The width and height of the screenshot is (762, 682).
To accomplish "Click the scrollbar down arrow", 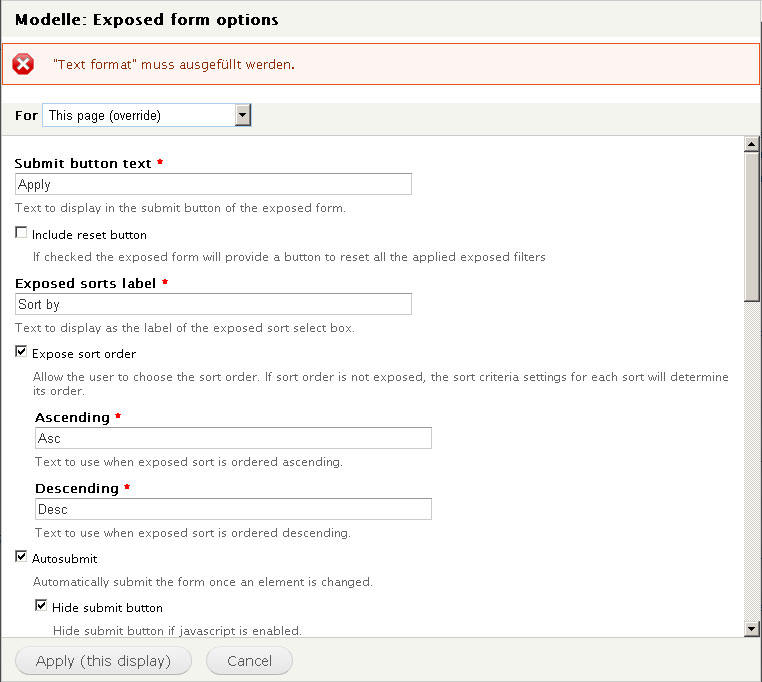I will tap(752, 628).
